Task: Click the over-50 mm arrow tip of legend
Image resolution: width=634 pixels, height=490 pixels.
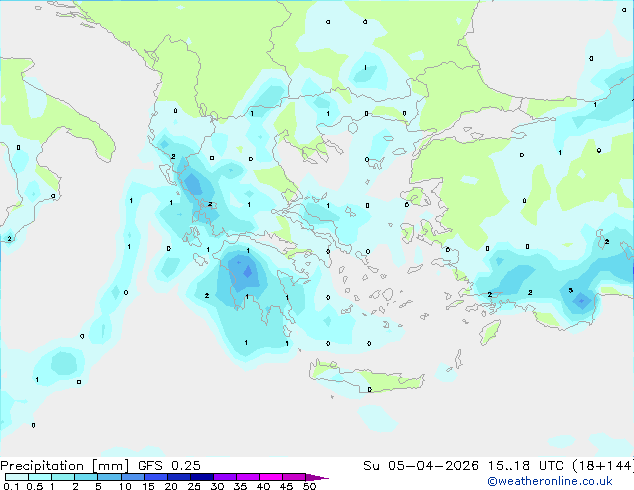Action: pyautogui.click(x=317, y=477)
